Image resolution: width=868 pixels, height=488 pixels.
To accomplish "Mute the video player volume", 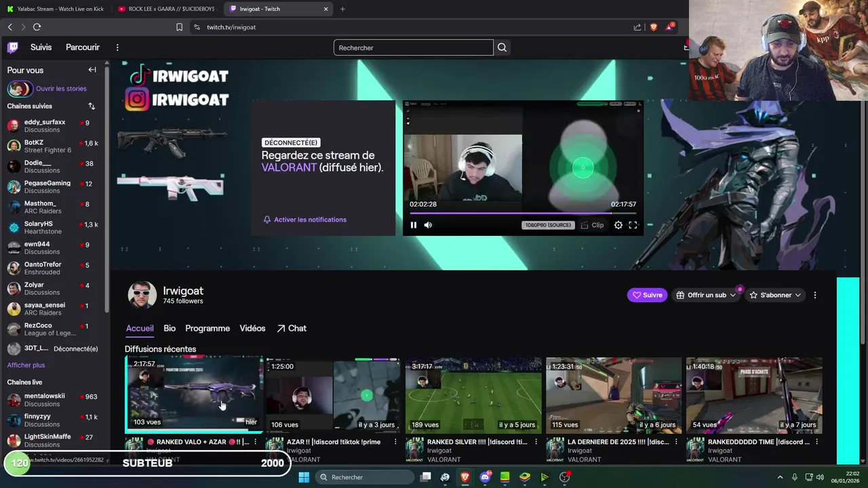I will [x=428, y=225].
